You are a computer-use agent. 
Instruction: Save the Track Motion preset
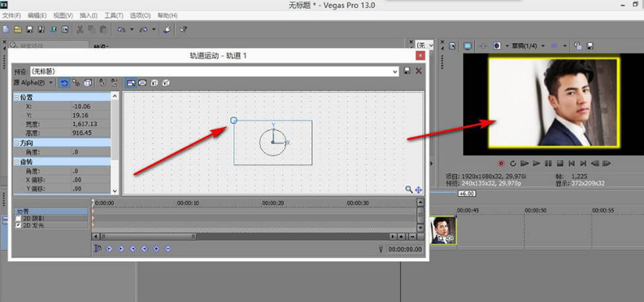pos(407,71)
